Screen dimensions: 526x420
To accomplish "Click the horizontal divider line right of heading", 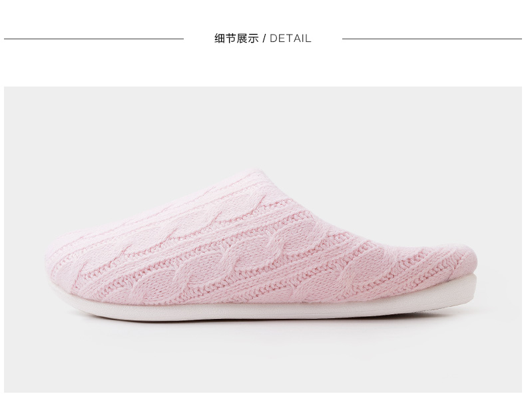I will click(x=431, y=39).
